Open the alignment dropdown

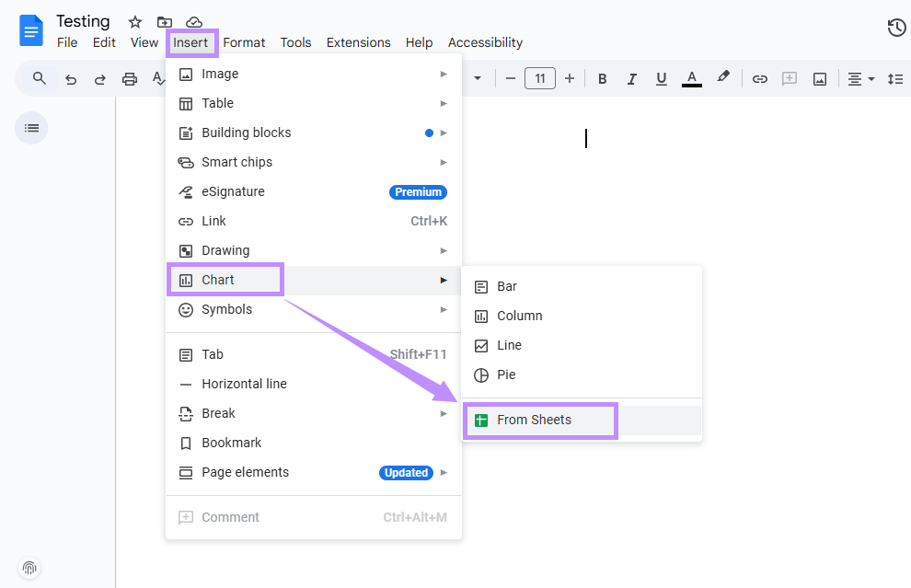pos(859,78)
